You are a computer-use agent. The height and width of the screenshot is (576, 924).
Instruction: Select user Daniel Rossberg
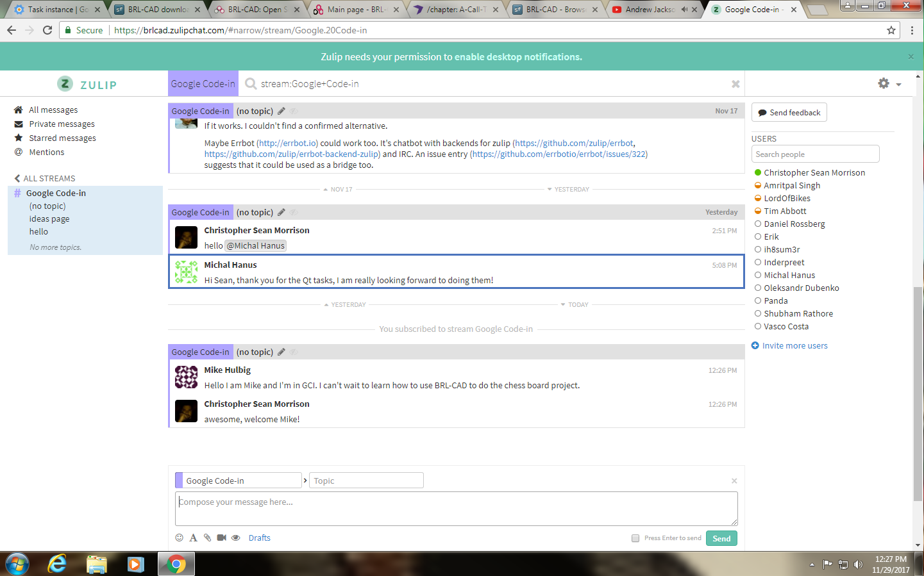pos(794,224)
